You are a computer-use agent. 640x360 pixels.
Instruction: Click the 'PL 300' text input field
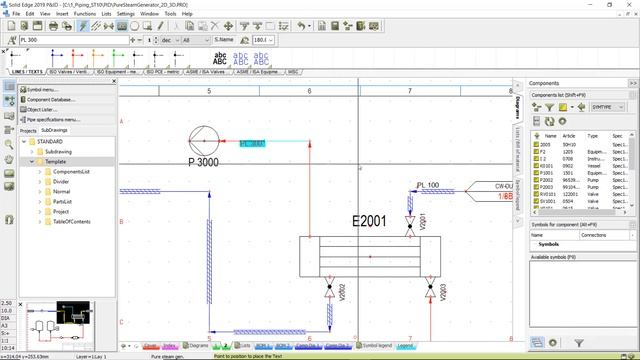click(x=74, y=40)
